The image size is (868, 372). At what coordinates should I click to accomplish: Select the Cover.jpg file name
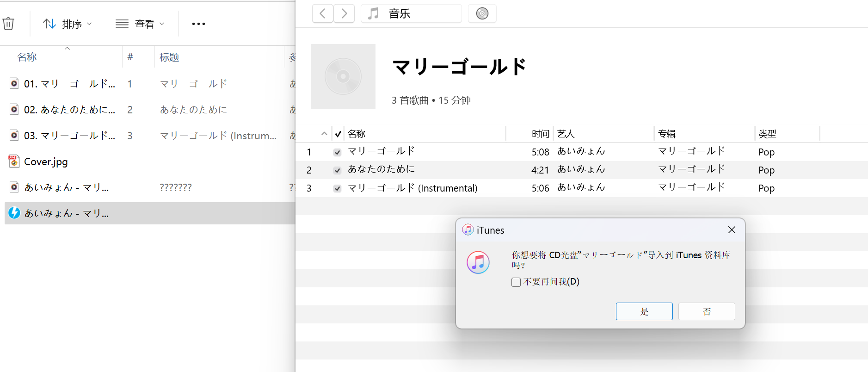[x=46, y=161]
